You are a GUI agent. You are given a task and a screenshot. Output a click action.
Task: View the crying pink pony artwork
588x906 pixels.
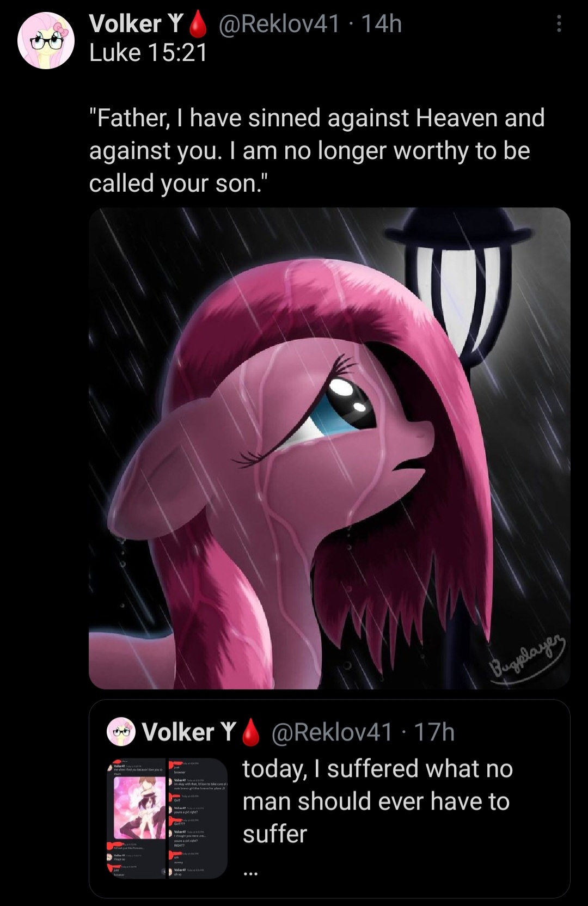click(x=329, y=448)
